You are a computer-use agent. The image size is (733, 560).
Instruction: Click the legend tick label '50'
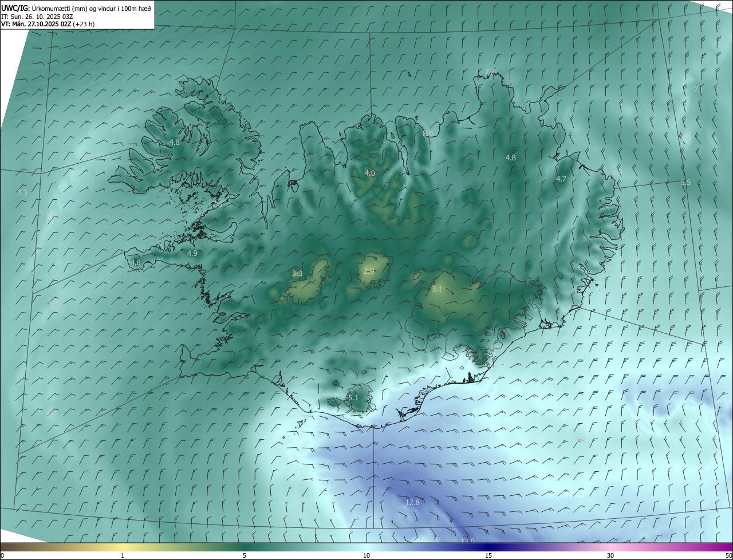(x=728, y=555)
